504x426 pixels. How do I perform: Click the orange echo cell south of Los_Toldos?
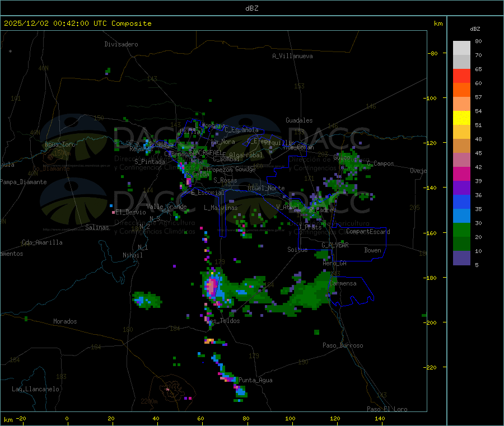(209, 340)
